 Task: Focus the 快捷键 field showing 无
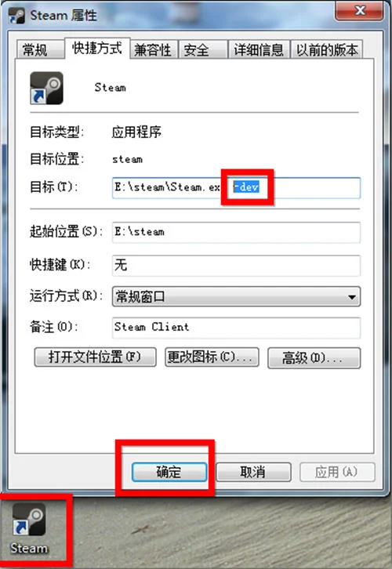(x=236, y=265)
